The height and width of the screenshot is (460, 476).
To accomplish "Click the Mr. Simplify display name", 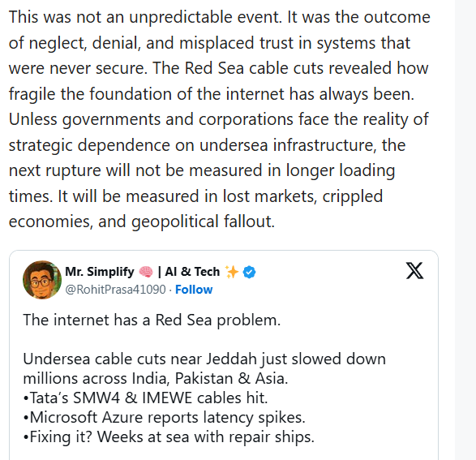I will pos(100,272).
